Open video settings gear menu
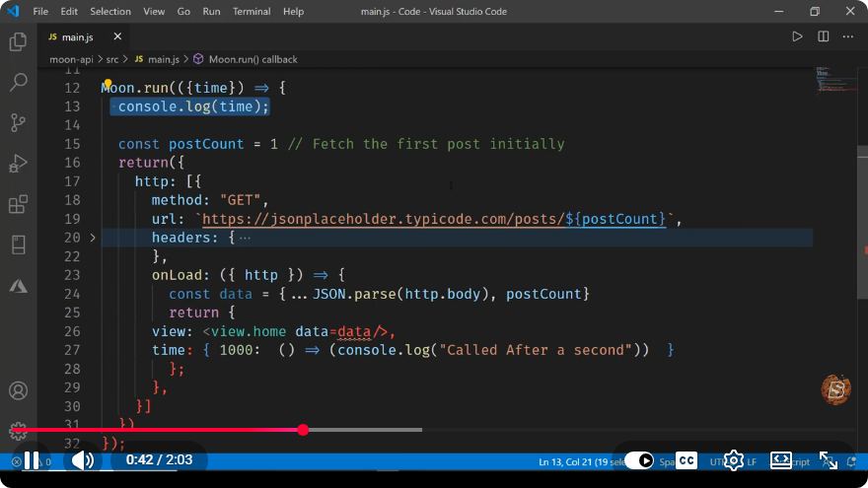Image resolution: width=868 pixels, height=488 pixels. coord(734,460)
